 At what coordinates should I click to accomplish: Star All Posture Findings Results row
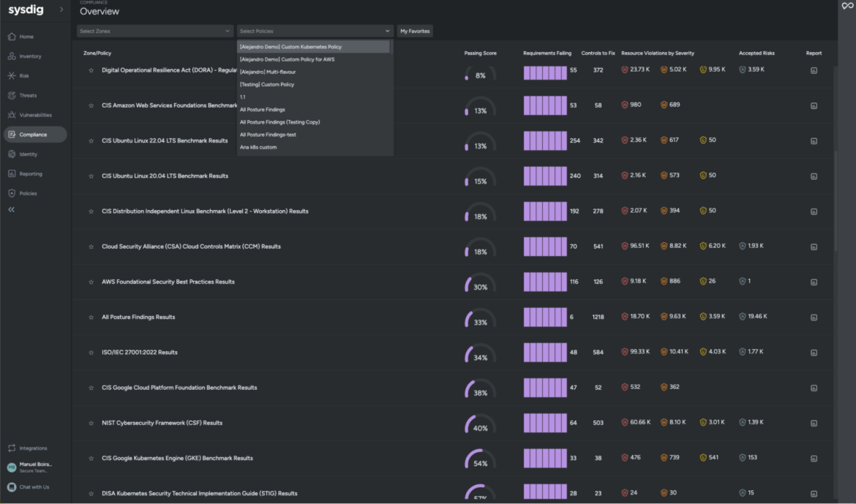tap(91, 317)
